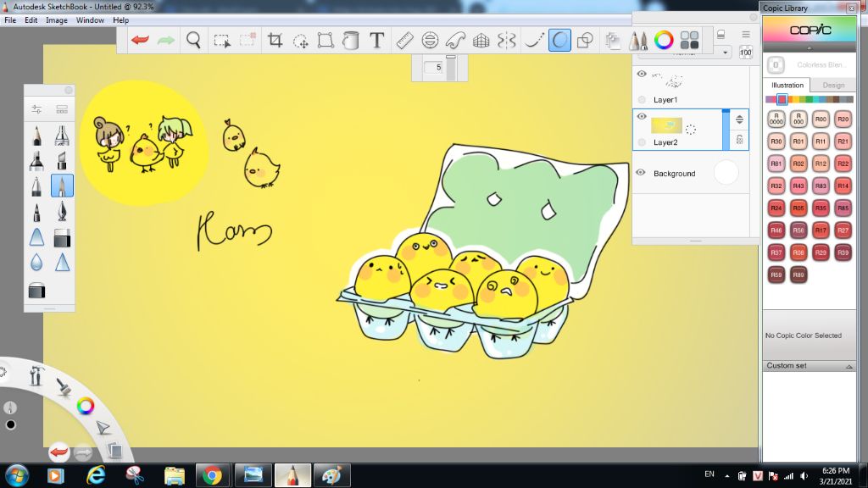Viewport: 868px width, 488px height.
Task: Select the Background layer label
Action: [674, 173]
